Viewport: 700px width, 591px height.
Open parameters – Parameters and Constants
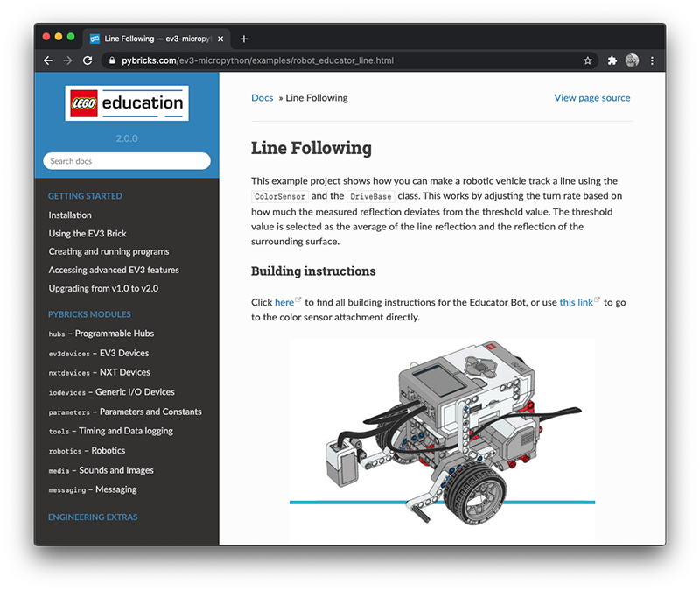[x=125, y=412]
